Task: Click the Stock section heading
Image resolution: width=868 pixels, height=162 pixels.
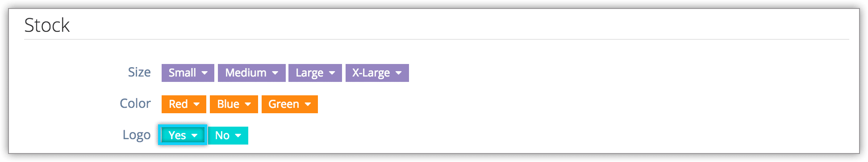Action: point(47,25)
